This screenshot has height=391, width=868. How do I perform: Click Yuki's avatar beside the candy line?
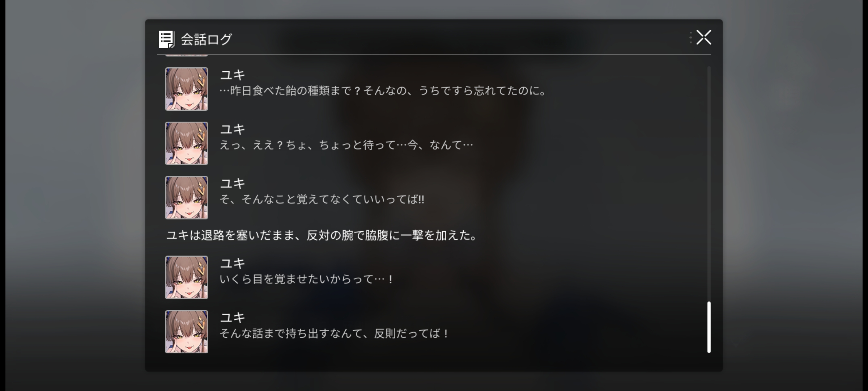pos(187,89)
